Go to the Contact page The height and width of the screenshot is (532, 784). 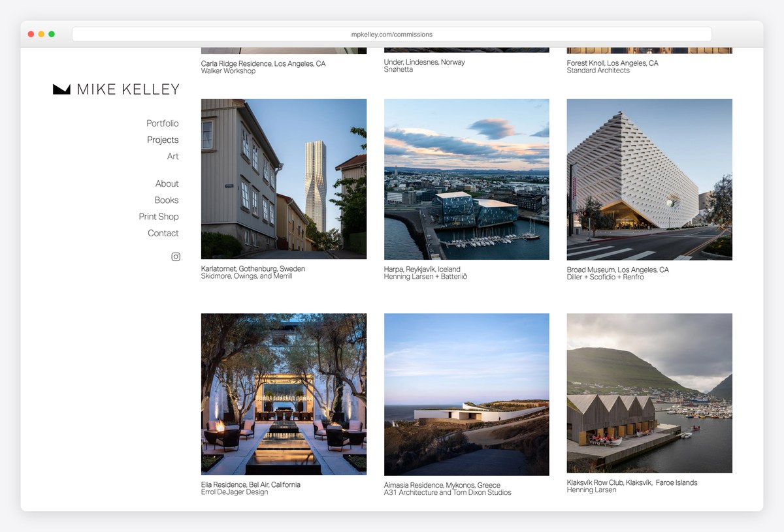click(163, 233)
